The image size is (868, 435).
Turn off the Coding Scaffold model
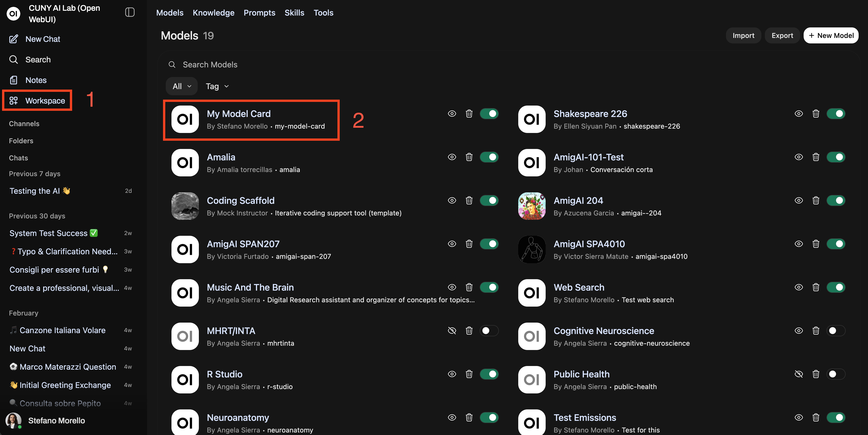coord(489,201)
